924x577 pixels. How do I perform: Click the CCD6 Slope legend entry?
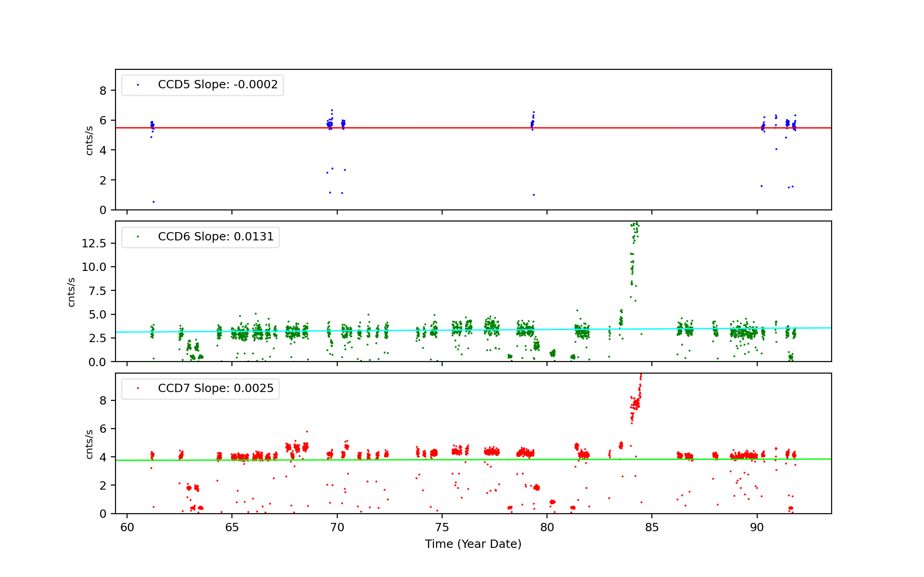(215, 237)
